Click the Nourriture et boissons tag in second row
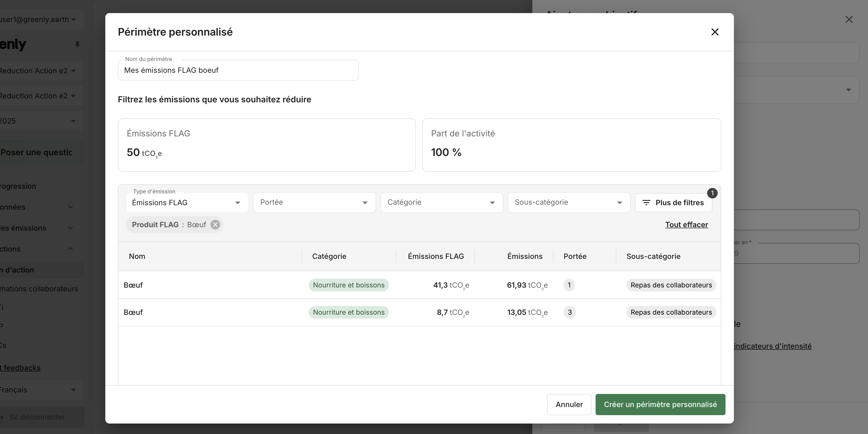868x434 pixels. 349,313
